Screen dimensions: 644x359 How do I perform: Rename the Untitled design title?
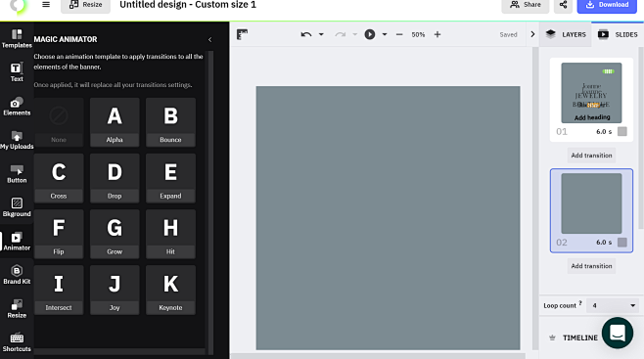coord(188,5)
